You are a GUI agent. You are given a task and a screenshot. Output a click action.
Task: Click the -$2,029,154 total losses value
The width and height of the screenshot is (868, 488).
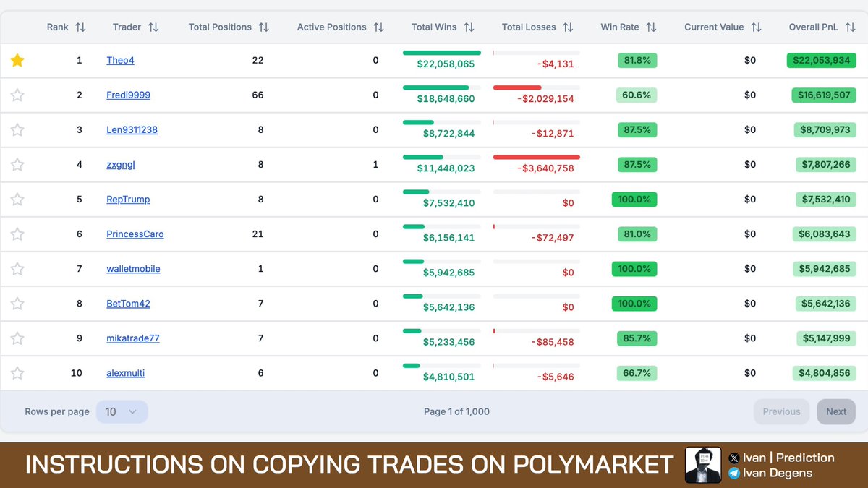(545, 99)
